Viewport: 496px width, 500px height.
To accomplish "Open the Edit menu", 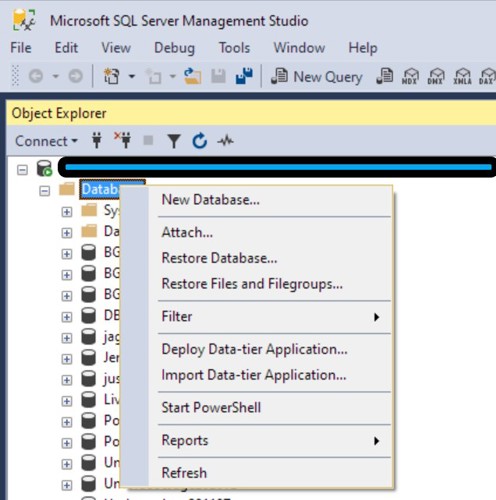I will [x=66, y=48].
